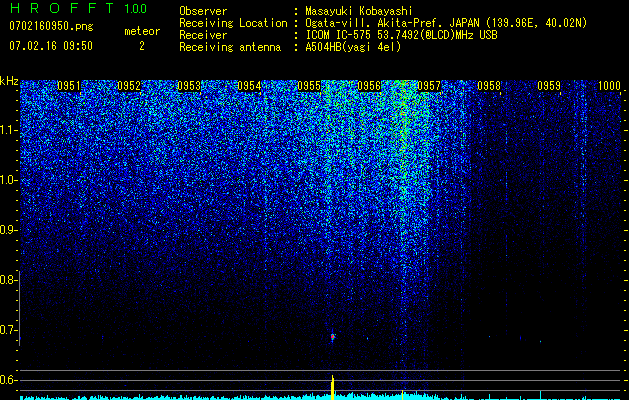Click the red meteor echo spot near 0.7 kHz

(x=333, y=337)
